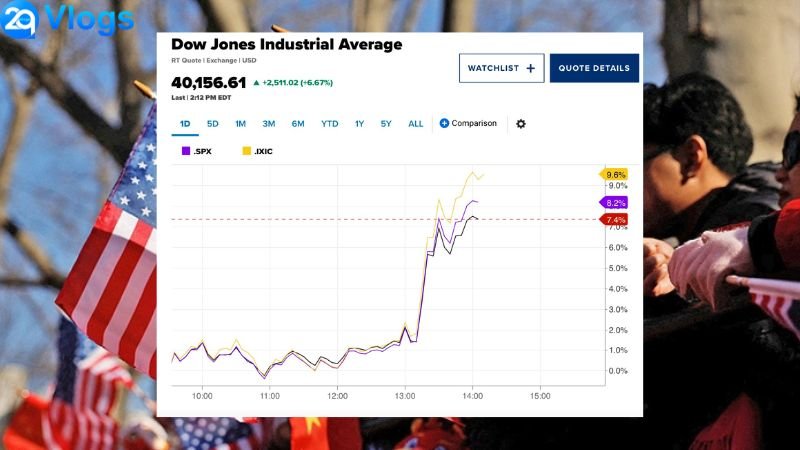Click the 3.0% y-axis label
The image size is (800, 450).
click(617, 309)
